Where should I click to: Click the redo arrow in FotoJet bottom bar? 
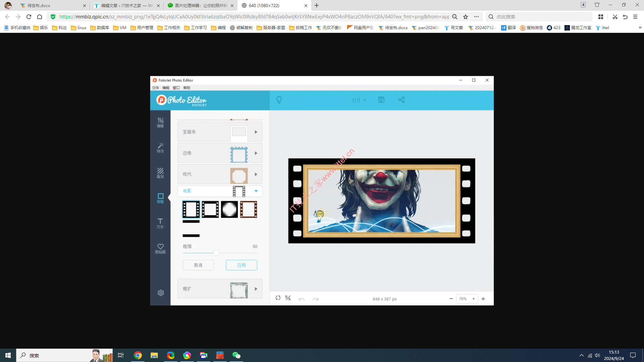point(315,299)
